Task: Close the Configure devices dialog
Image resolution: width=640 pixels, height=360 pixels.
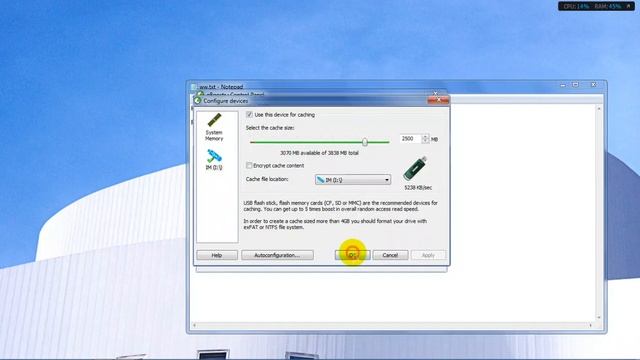Action: click(x=438, y=100)
